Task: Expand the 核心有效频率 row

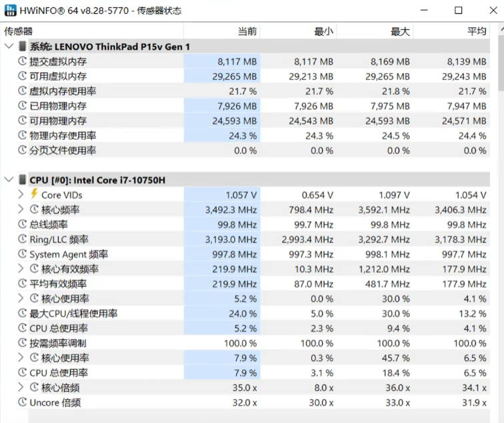Action: (21, 268)
